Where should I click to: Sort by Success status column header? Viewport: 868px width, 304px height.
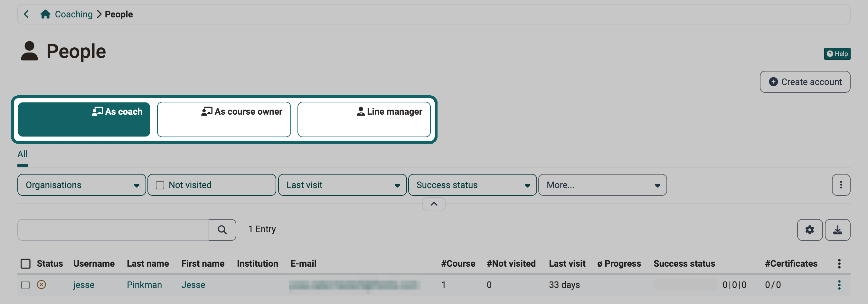[684, 263]
